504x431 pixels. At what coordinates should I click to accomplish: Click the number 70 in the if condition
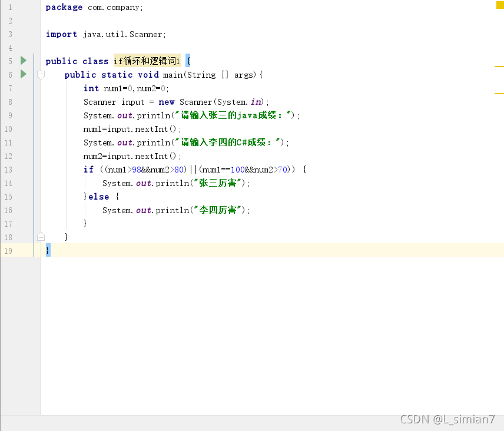click(283, 170)
